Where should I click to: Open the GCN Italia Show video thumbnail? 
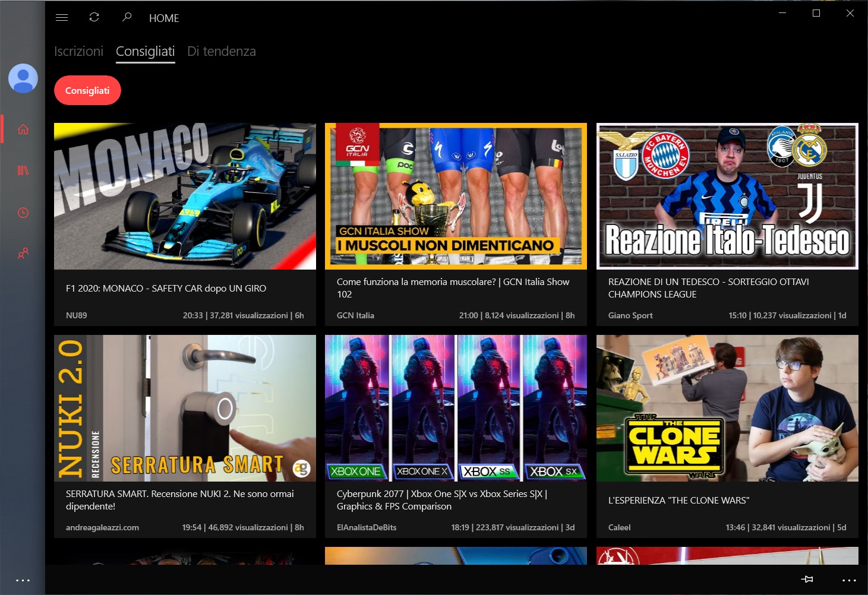pyautogui.click(x=456, y=196)
